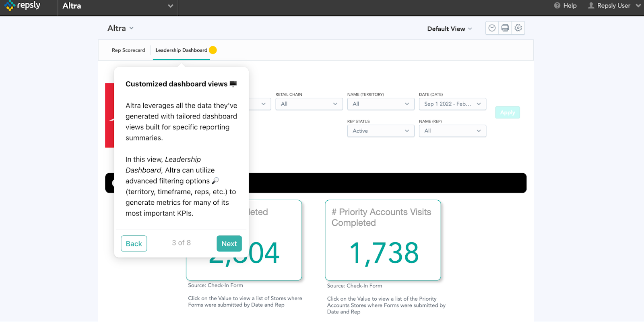Click the 'RETAIL CHAIN' filter label
This screenshot has width=644, height=322.
coord(289,94)
